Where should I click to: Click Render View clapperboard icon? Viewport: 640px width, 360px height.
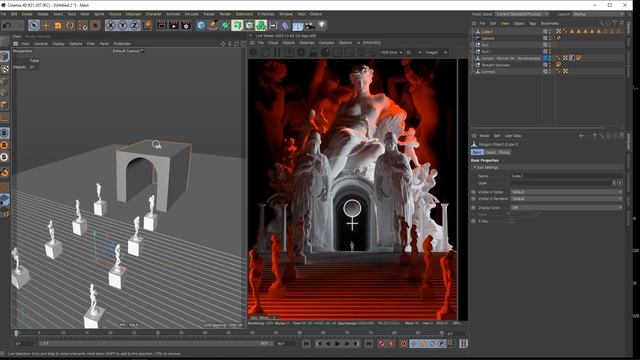point(162,26)
